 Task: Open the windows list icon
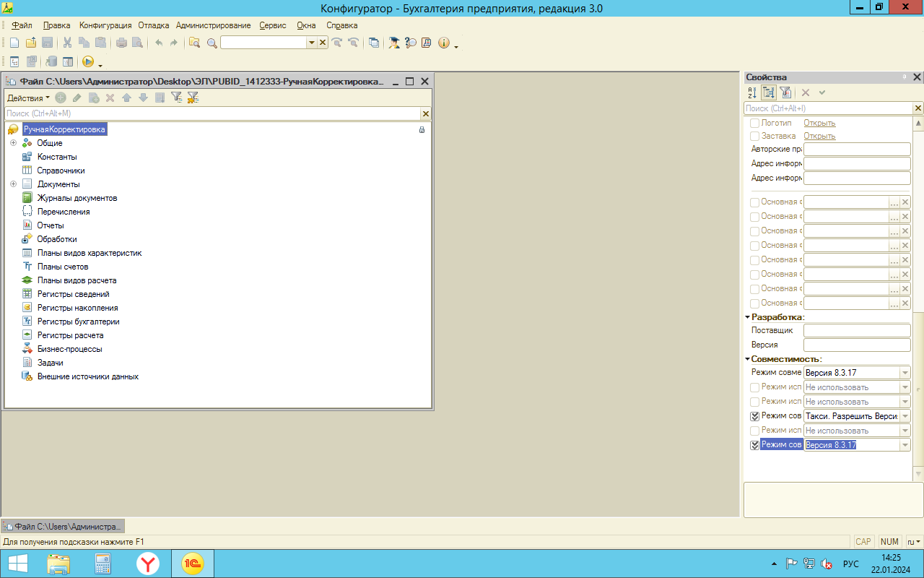(373, 43)
